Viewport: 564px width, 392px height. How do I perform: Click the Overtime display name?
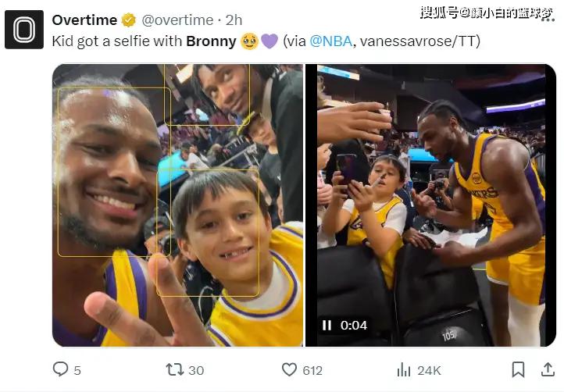tap(84, 20)
